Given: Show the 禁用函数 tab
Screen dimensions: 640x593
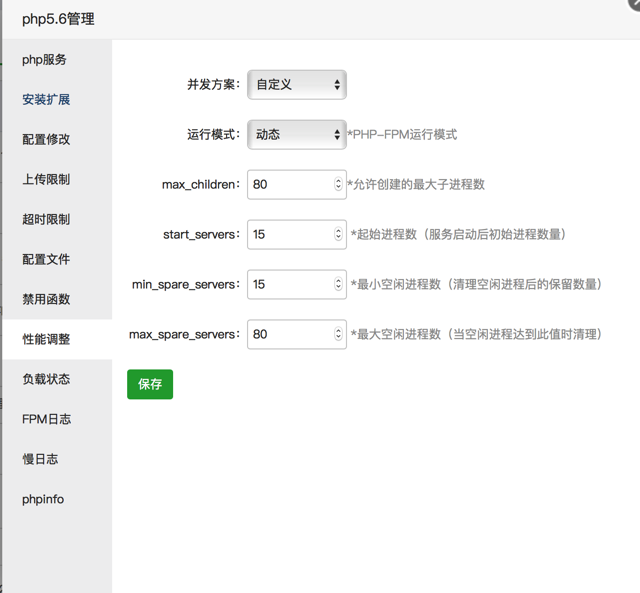Looking at the screenshot, I should (46, 300).
